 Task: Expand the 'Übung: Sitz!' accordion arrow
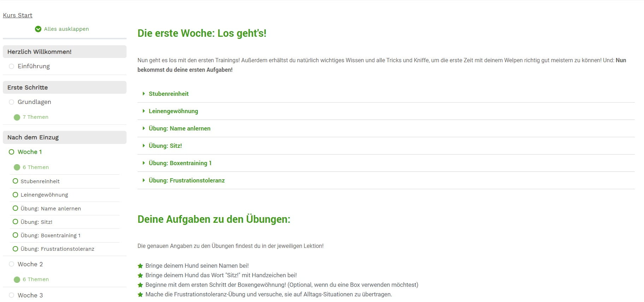pyautogui.click(x=144, y=146)
